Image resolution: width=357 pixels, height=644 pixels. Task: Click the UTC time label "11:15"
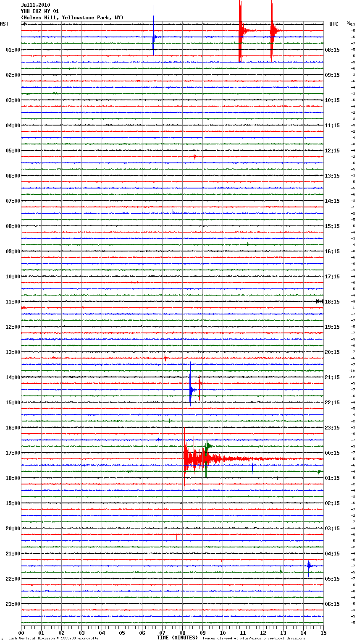point(332,125)
